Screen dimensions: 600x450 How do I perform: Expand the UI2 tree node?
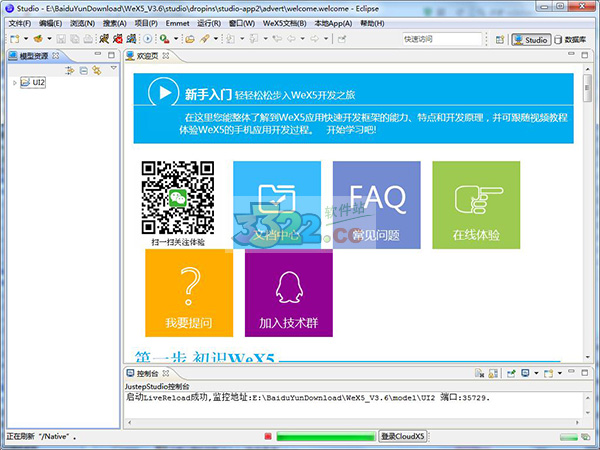coord(14,83)
